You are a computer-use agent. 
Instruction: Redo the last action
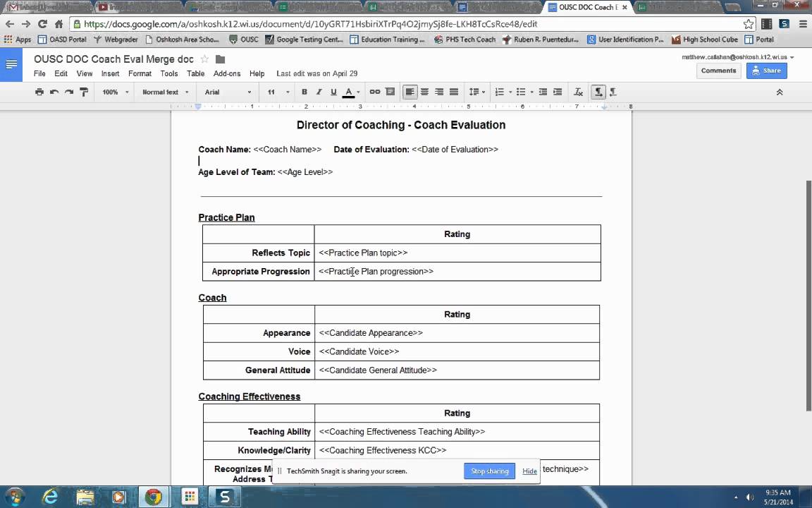click(69, 92)
